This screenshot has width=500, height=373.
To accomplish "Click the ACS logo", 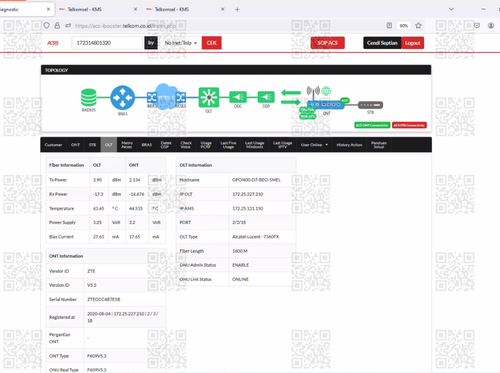I will point(53,43).
